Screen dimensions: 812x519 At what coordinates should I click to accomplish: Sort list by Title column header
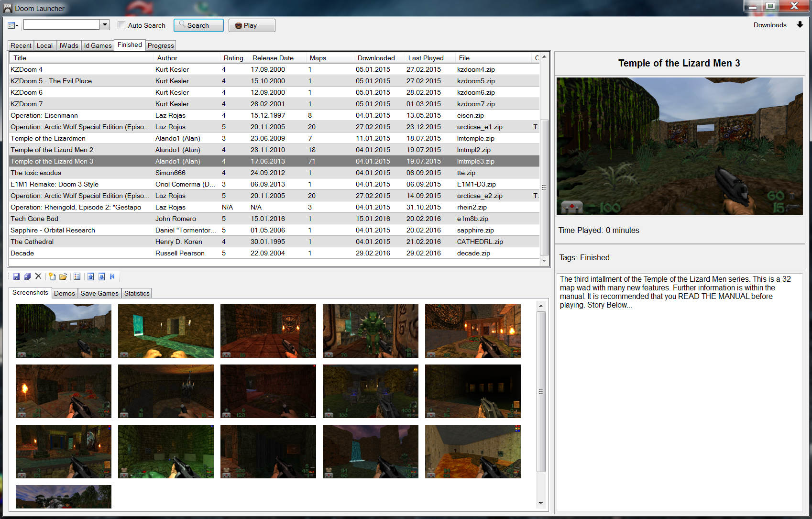point(81,58)
